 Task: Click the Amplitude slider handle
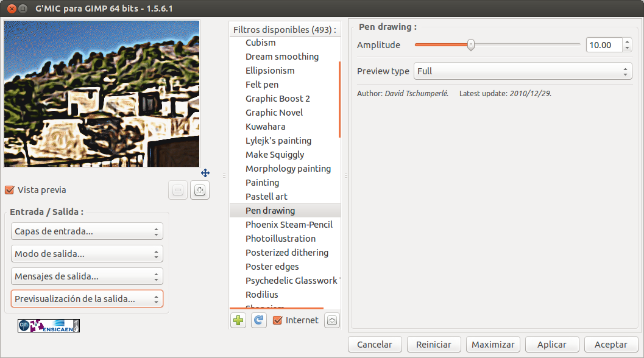point(471,45)
